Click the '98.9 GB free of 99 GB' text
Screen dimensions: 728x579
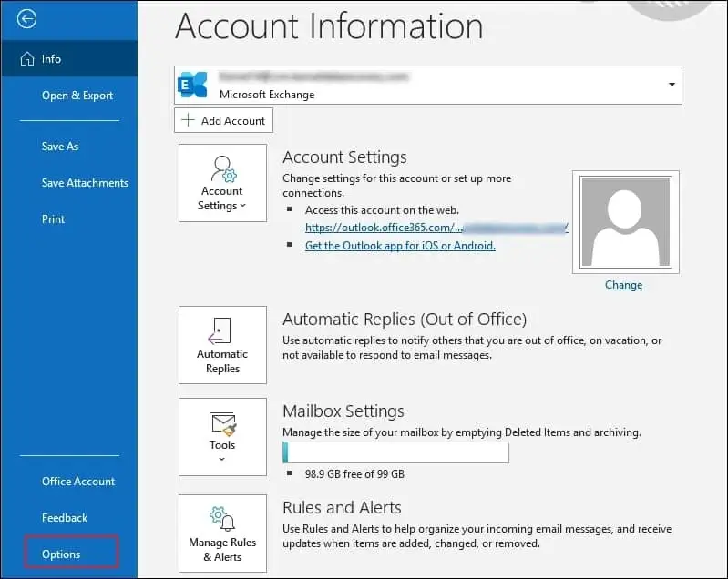[354, 474]
